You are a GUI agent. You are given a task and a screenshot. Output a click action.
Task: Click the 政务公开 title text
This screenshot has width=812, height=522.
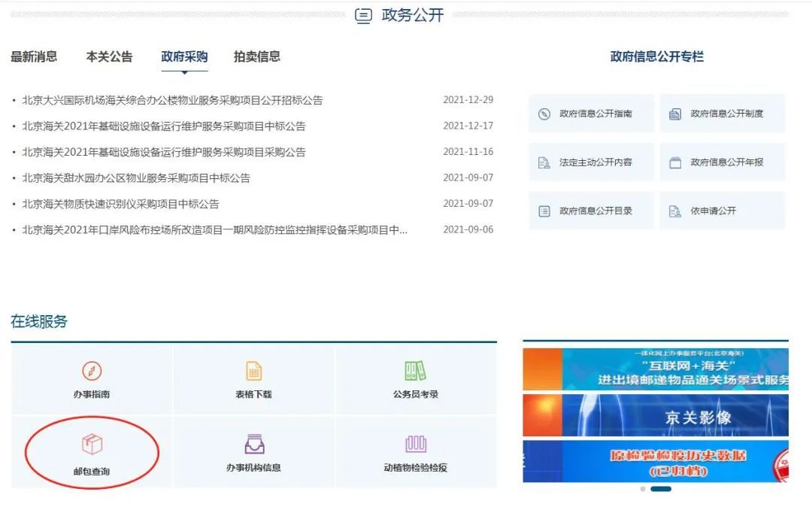click(413, 16)
